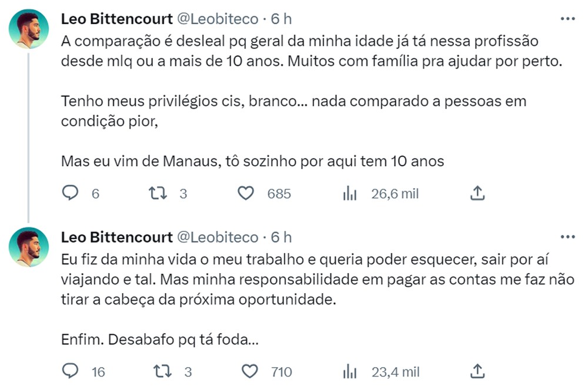Screen dimensions: 588x390
Task: Open share options on the first tweet
Action: coord(478,192)
